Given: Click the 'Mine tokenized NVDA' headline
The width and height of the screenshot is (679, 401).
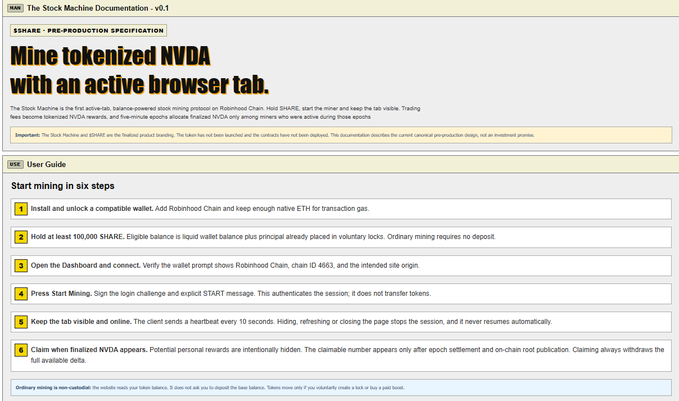Looking at the screenshot, I should [110, 56].
